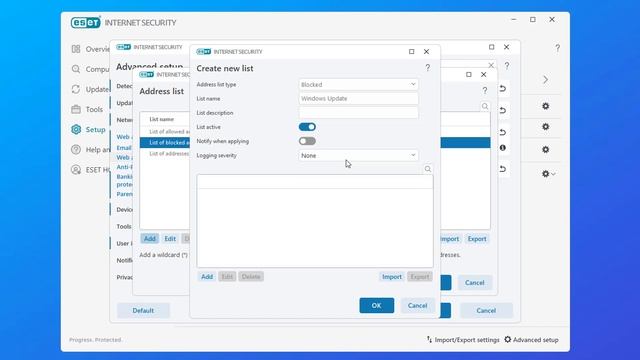640x360 pixels.
Task: Enable the Notify when applying switch
Action: 307,141
